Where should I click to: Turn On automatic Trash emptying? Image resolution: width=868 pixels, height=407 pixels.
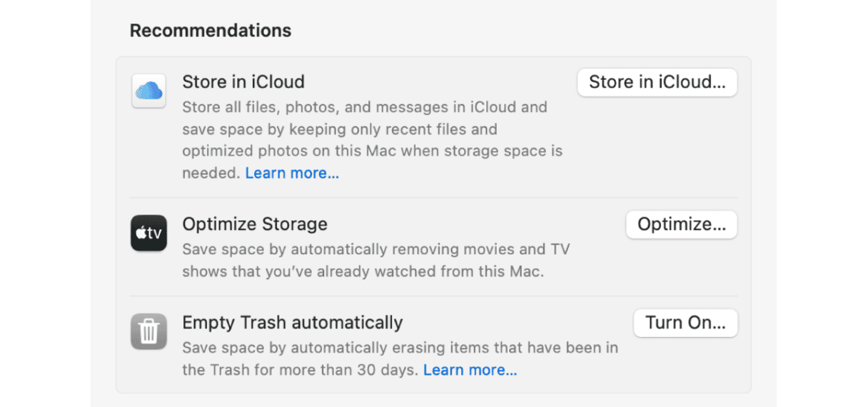point(685,323)
